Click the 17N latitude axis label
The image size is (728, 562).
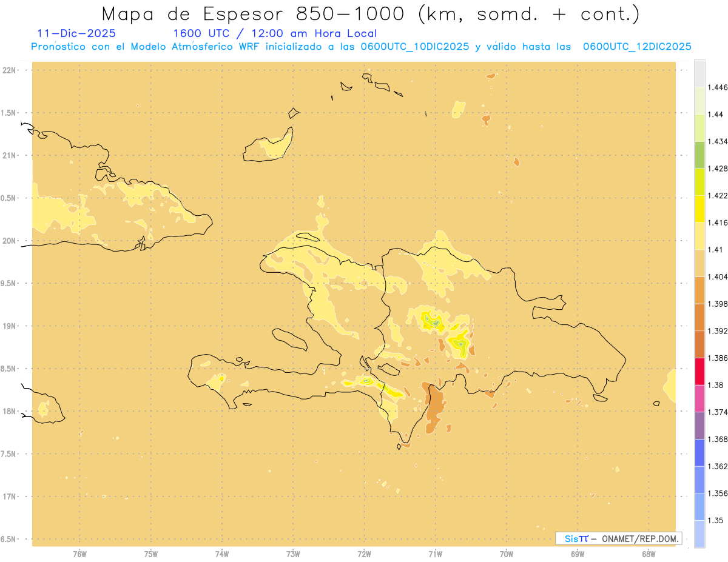(9, 497)
